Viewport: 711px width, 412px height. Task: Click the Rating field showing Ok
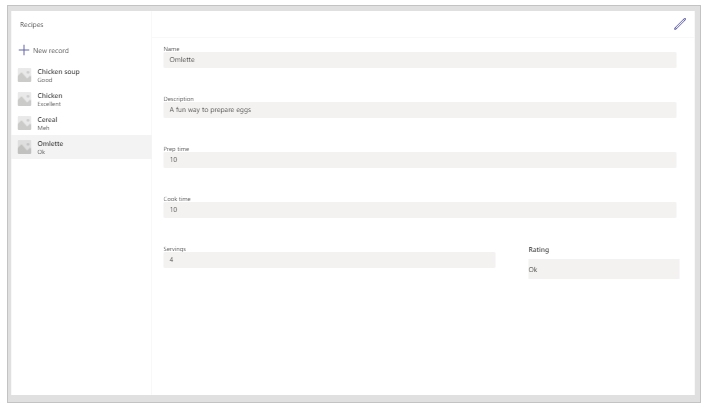click(604, 269)
